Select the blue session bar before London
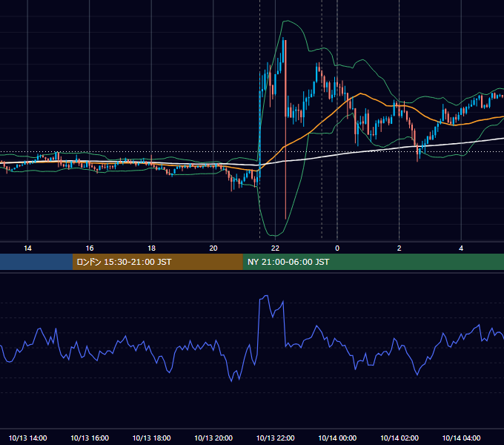The height and width of the screenshot is (445, 504). pyautogui.click(x=36, y=262)
